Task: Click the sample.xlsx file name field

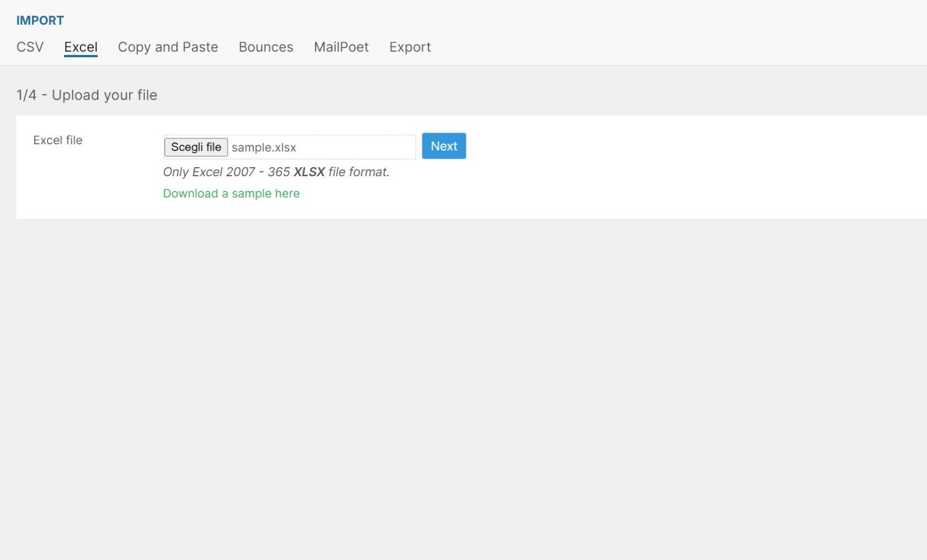Action: tap(290, 147)
